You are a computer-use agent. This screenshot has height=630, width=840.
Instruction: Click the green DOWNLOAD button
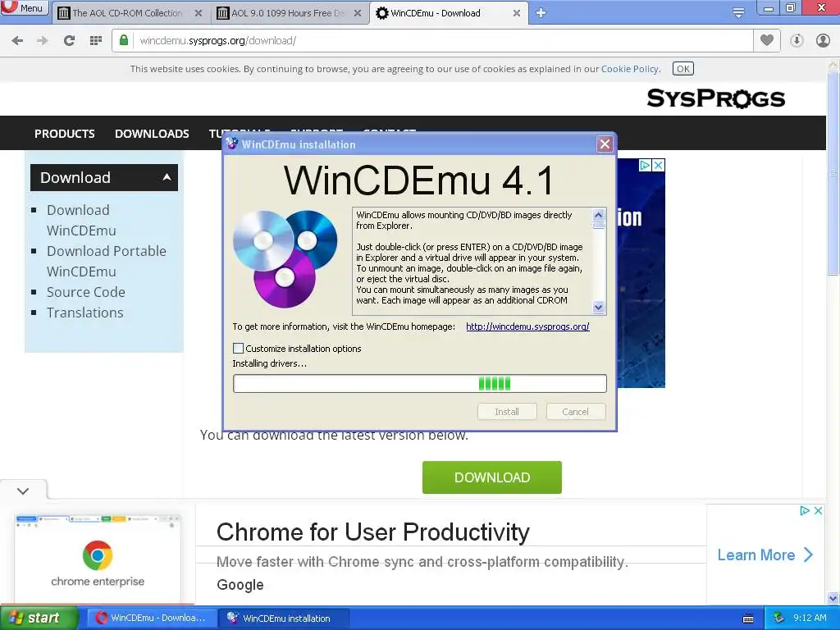pos(492,477)
